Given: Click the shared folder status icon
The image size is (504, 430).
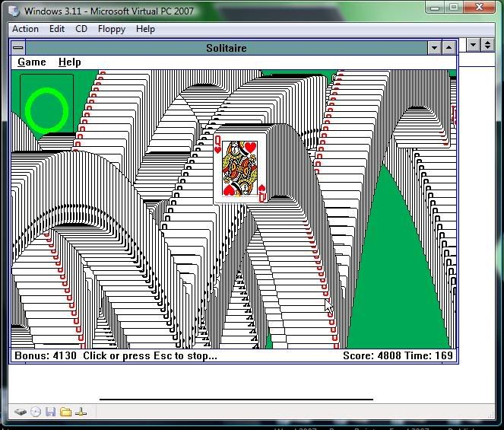Looking at the screenshot, I should [65, 412].
